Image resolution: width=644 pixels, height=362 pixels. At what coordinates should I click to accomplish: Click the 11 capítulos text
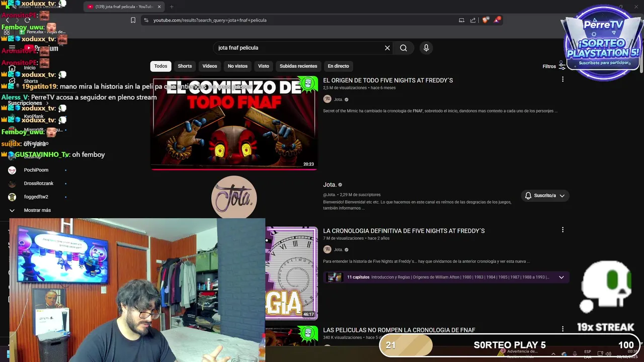pos(358,277)
